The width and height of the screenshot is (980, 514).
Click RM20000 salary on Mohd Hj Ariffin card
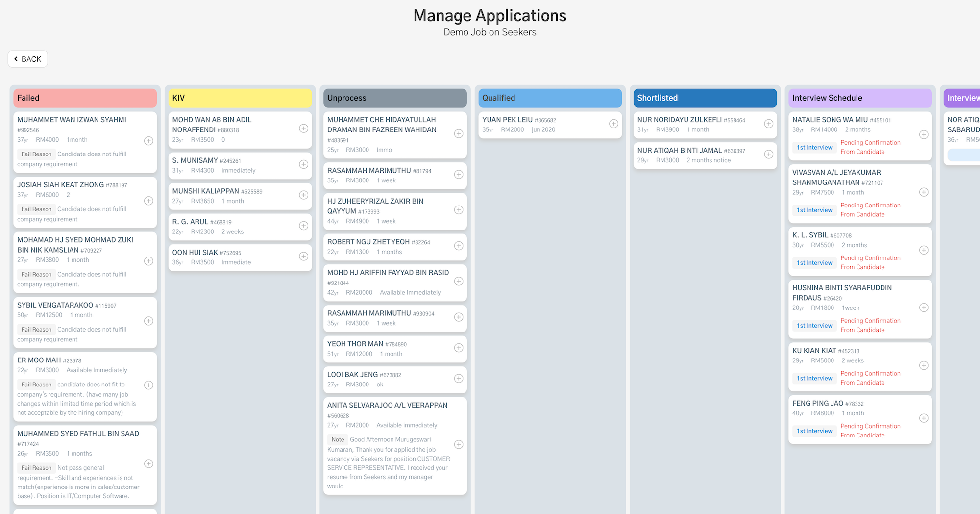tap(359, 292)
